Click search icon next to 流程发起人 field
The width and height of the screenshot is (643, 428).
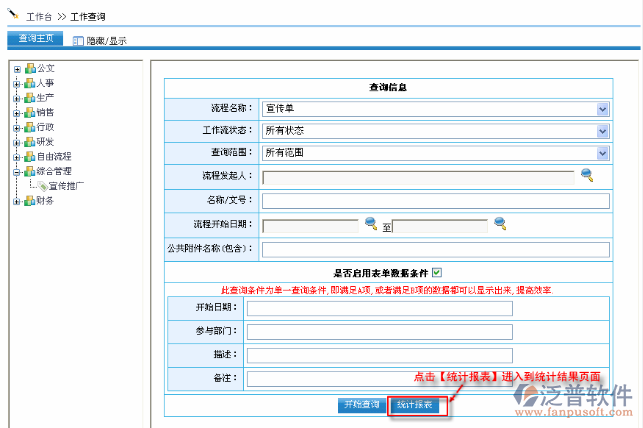pos(587,176)
